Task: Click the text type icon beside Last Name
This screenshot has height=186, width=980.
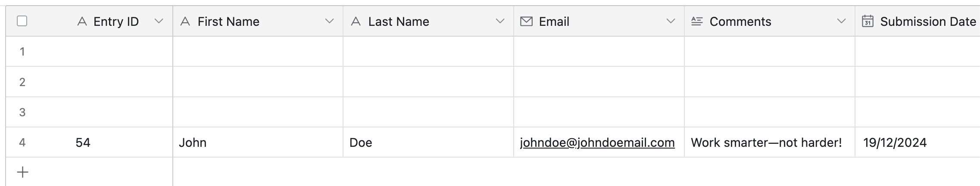Action: click(x=356, y=22)
